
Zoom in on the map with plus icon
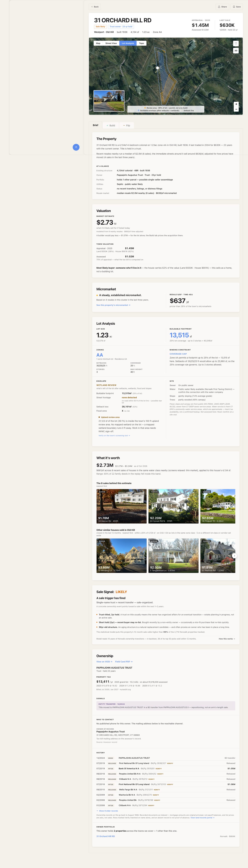point(236,104)
